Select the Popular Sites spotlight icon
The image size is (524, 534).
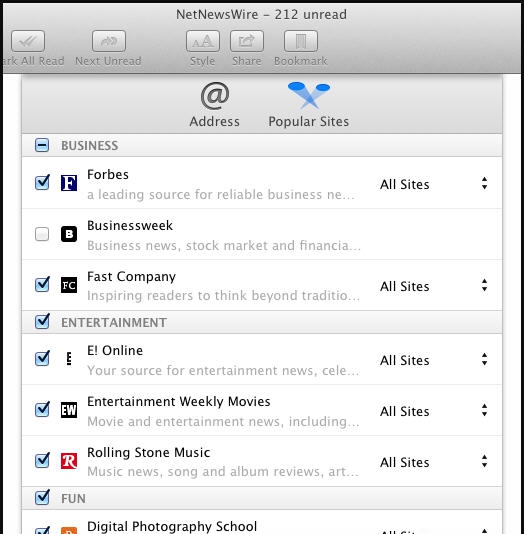coord(309,95)
